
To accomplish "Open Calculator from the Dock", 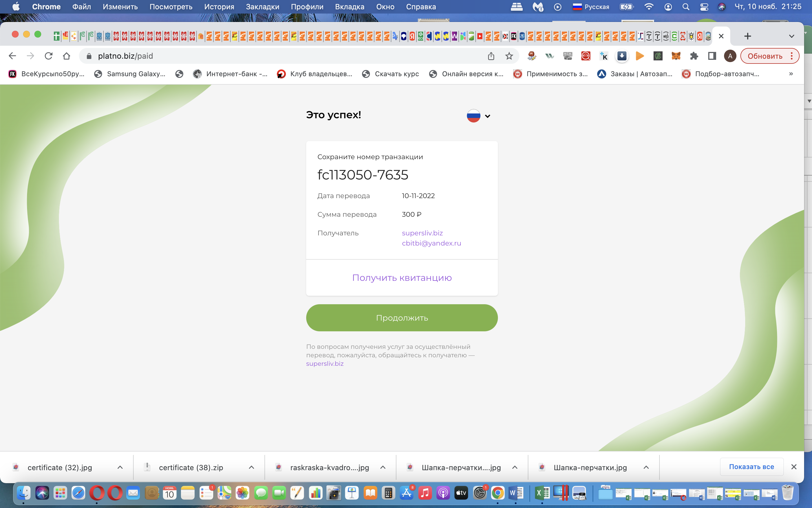I will tap(388, 493).
